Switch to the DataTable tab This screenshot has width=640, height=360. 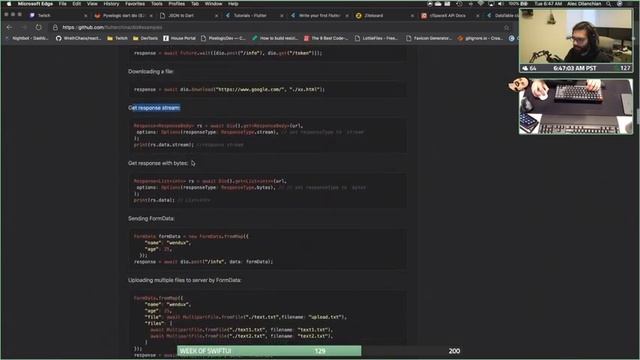502,16
